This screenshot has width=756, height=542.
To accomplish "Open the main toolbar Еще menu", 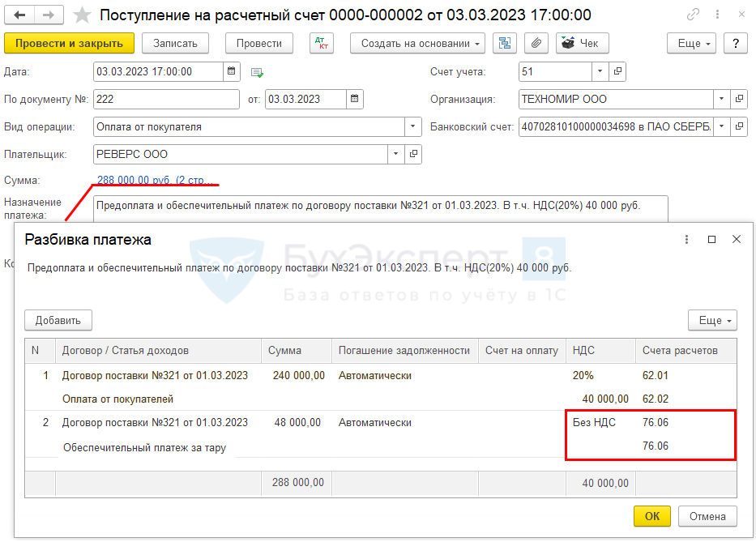I will click(691, 44).
